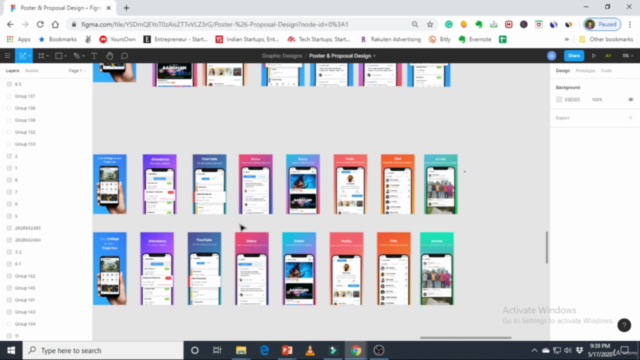This screenshot has width=640, height=360.
Task: Open Task View on the taskbar
Action: pyautogui.click(x=217, y=351)
